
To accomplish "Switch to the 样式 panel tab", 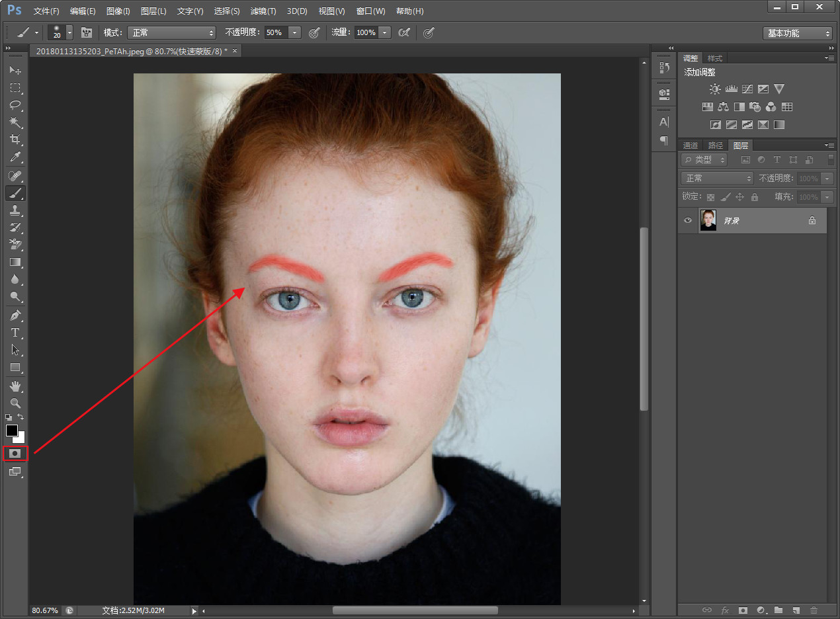I will [715, 58].
